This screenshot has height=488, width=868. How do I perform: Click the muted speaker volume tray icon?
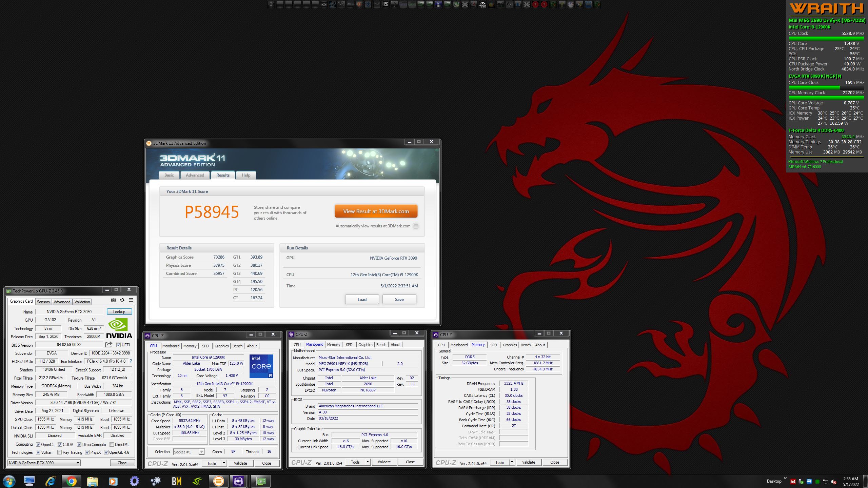pos(834,482)
